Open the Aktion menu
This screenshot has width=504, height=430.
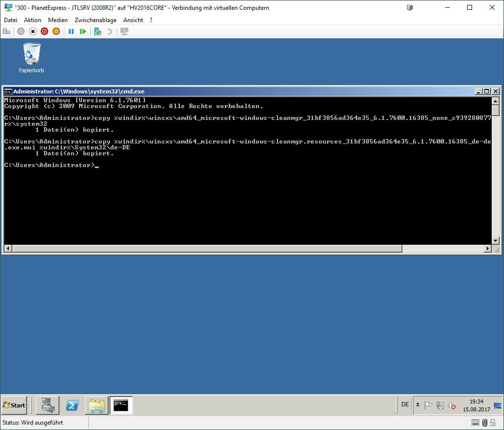point(32,20)
